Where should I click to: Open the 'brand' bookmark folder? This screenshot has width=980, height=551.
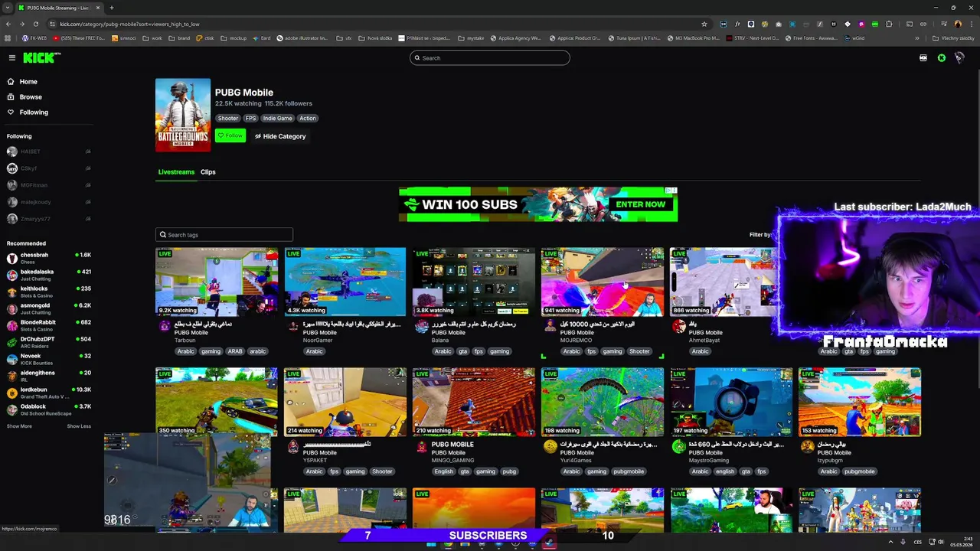(180, 38)
